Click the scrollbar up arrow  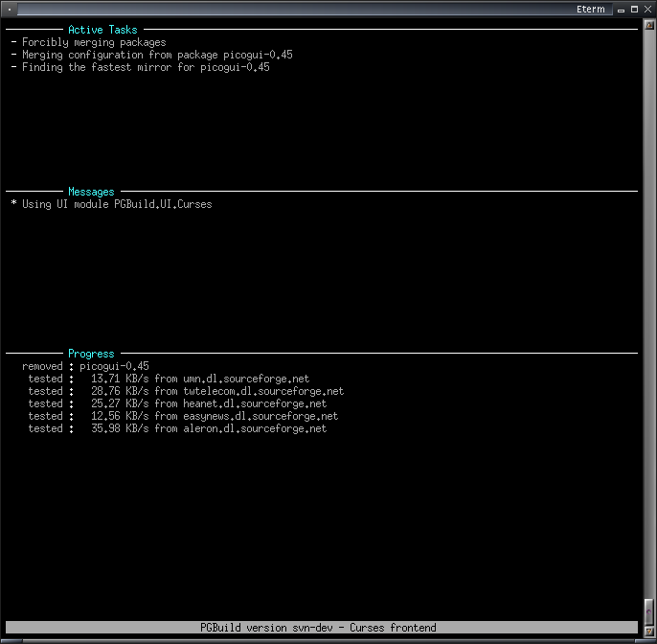pos(649,25)
